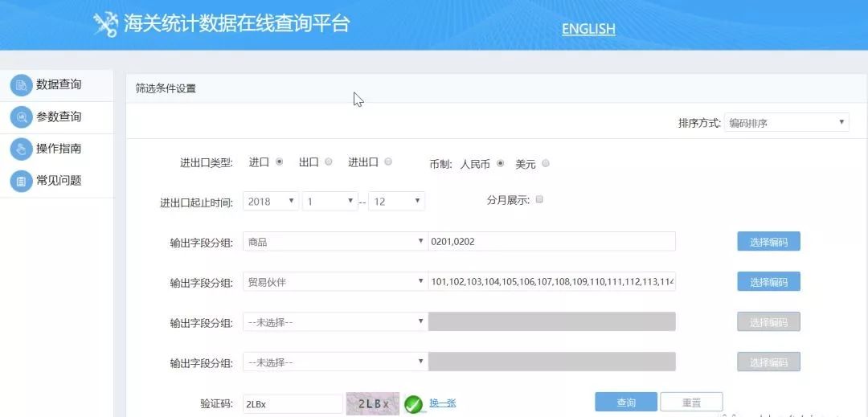Open the 贸易伙伴 output field dropdown

tap(335, 282)
